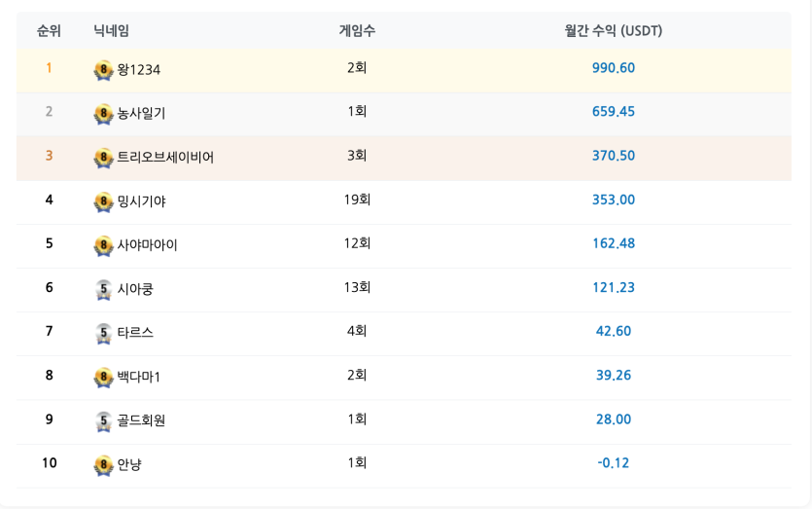Click rank number 7 in 타르스 row
812x509 pixels.
(49, 331)
